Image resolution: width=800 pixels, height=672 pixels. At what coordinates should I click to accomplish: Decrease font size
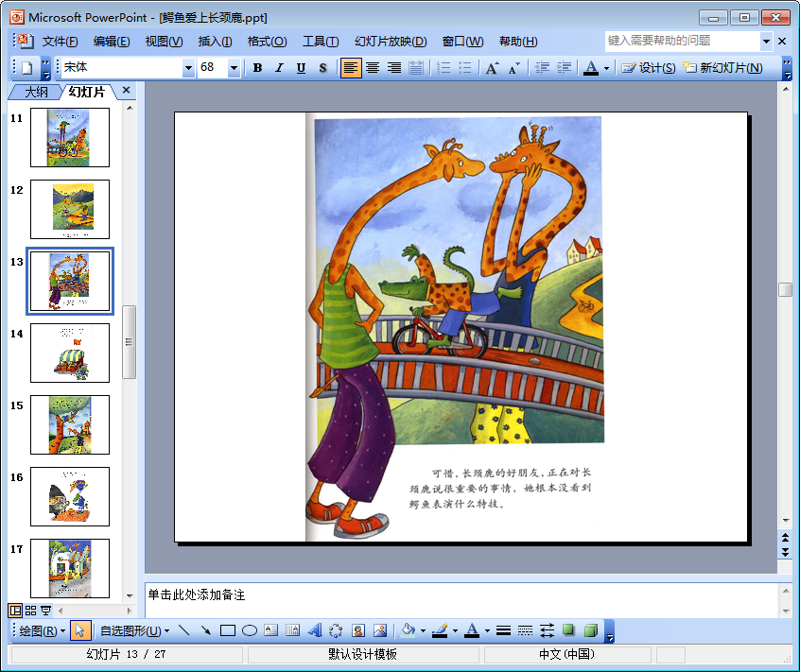[514, 68]
